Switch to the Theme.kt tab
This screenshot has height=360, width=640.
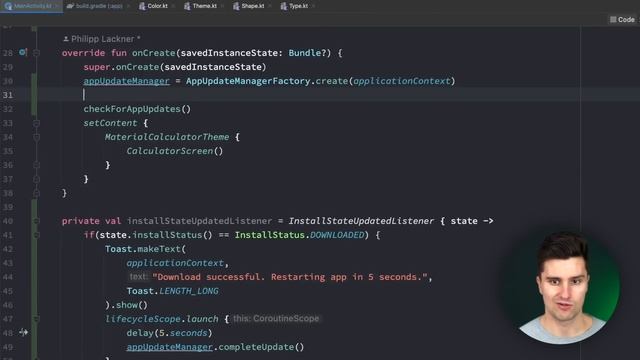click(200, 6)
